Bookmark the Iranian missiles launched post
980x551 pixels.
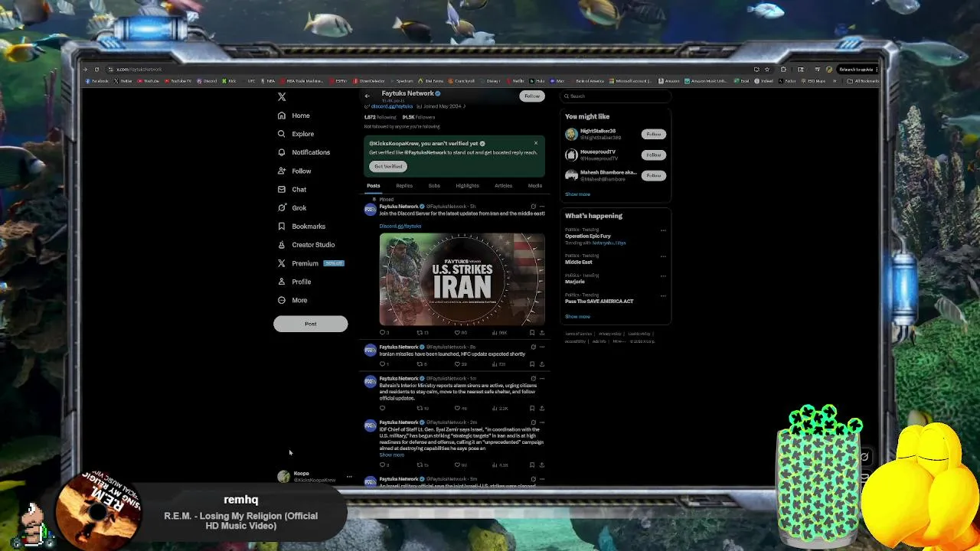point(532,364)
